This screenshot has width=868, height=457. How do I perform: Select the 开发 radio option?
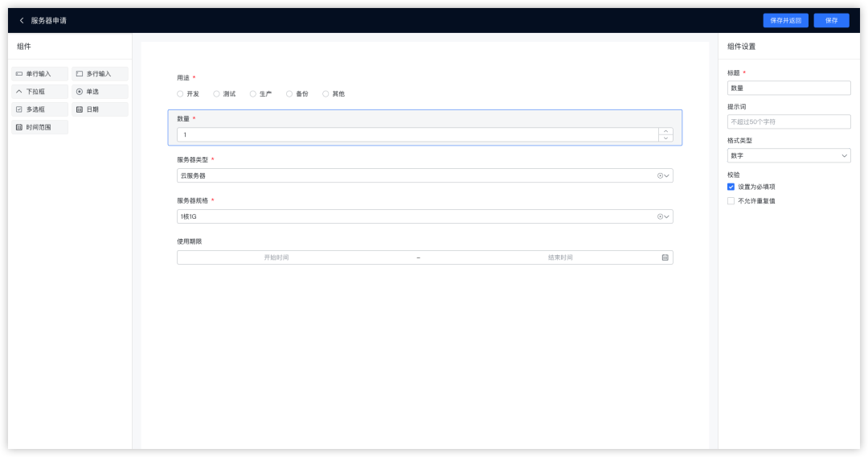180,94
